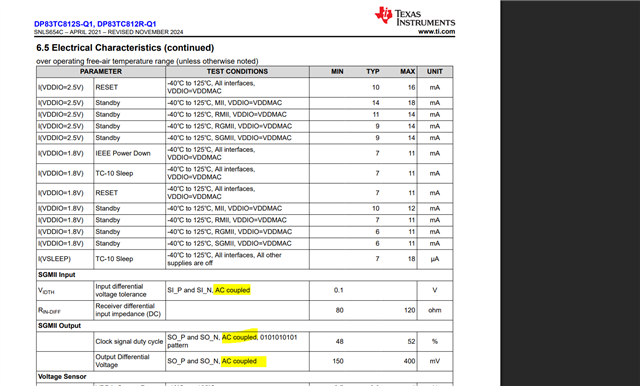This screenshot has width=640, height=386.
Task: Click highlighted AC coupled in the Output Differential Voltage row
Action: (x=239, y=361)
